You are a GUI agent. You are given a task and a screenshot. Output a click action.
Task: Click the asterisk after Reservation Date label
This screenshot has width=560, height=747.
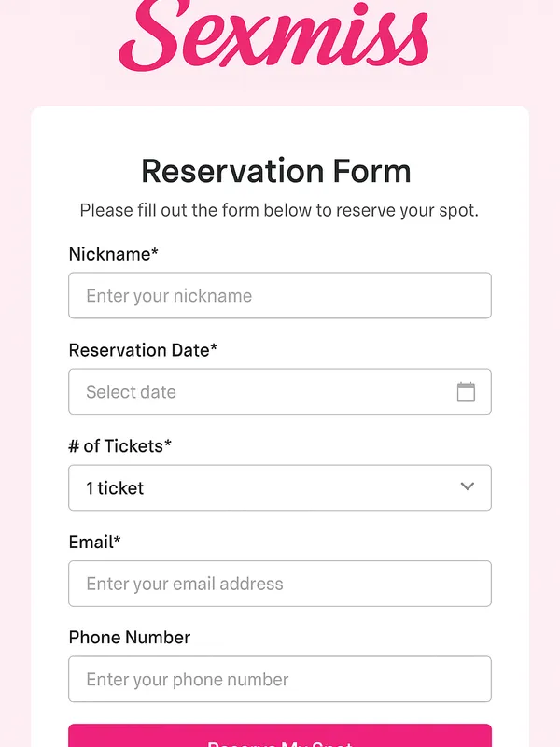pyautogui.click(x=214, y=348)
